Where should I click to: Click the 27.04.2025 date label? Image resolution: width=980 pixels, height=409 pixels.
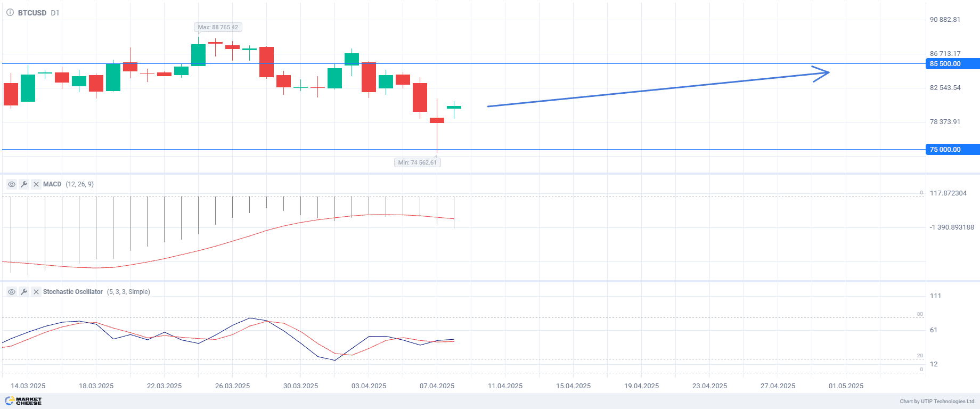pyautogui.click(x=778, y=386)
